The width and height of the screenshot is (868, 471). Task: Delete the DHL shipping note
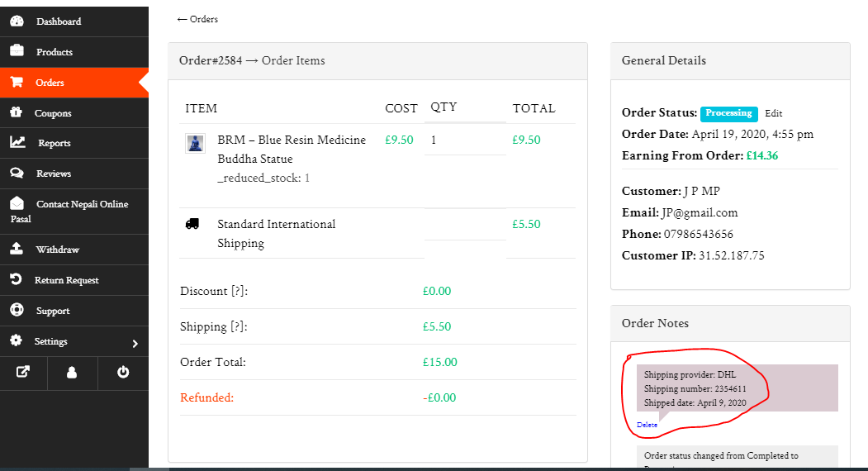click(x=647, y=425)
